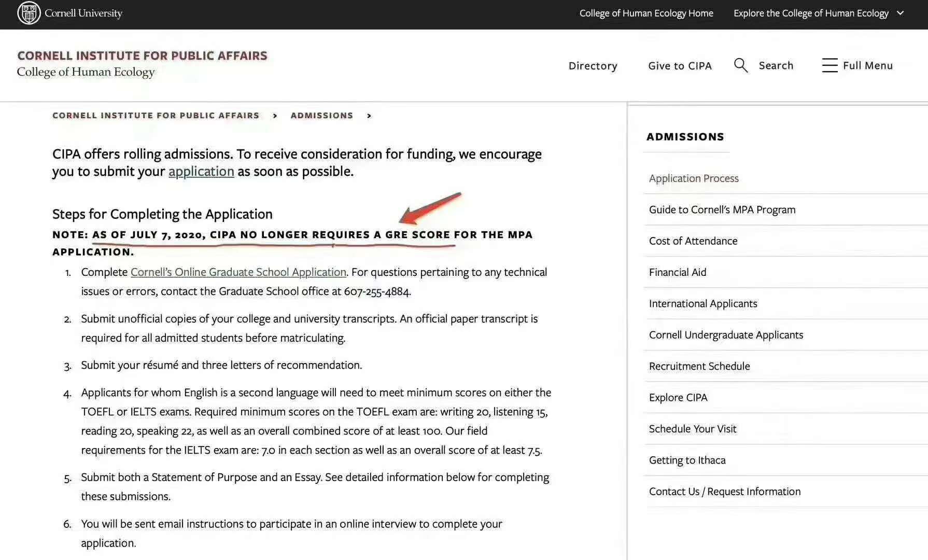Viewport: 928px width, 560px height.
Task: Click Cornell Institute for Public Affairs breadcrumb
Action: pos(156,115)
